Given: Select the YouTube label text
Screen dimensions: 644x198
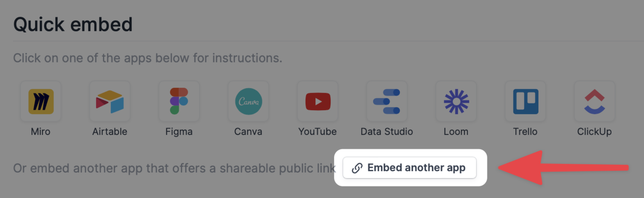Looking at the screenshot, I should pyautogui.click(x=318, y=131).
